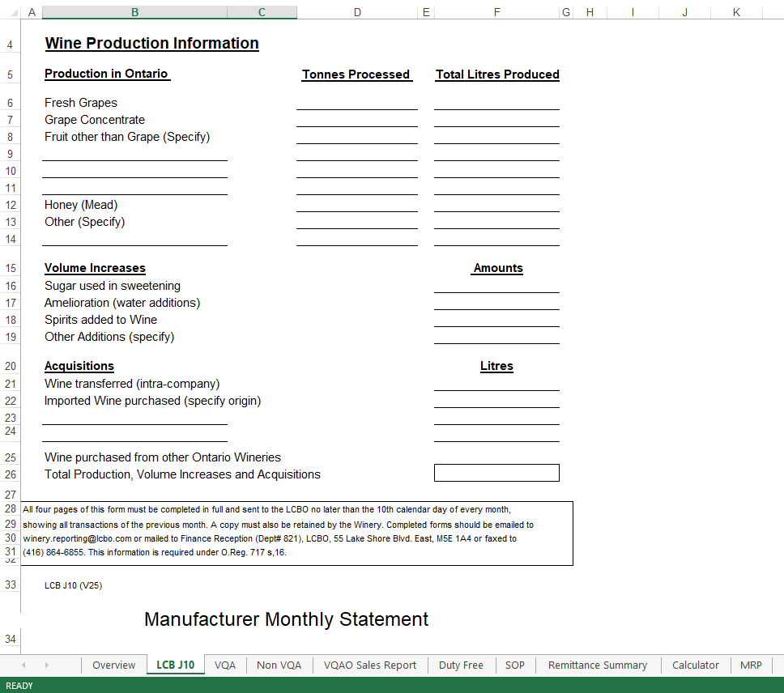Select column A header
The height and width of the screenshot is (693, 784).
tap(32, 12)
